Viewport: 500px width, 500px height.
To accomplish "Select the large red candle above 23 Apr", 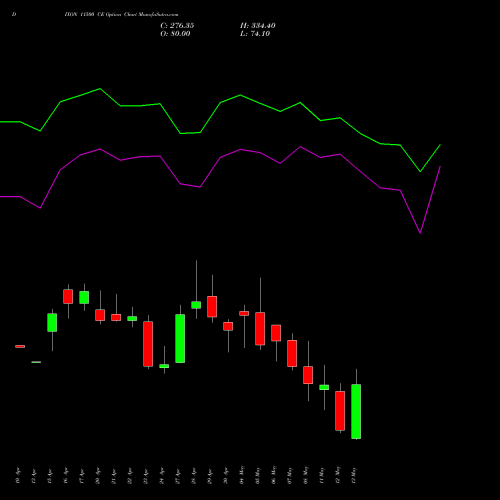I will pyautogui.click(x=148, y=344).
